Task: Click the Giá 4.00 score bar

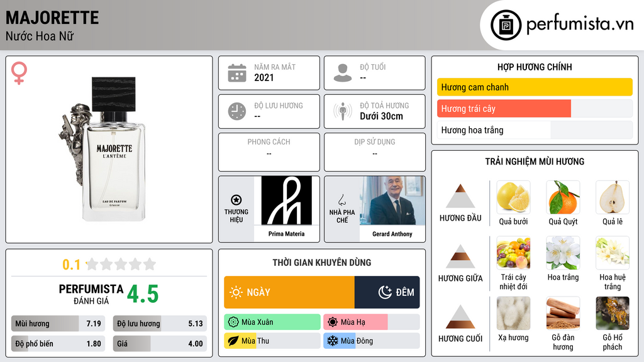Action: click(x=160, y=344)
